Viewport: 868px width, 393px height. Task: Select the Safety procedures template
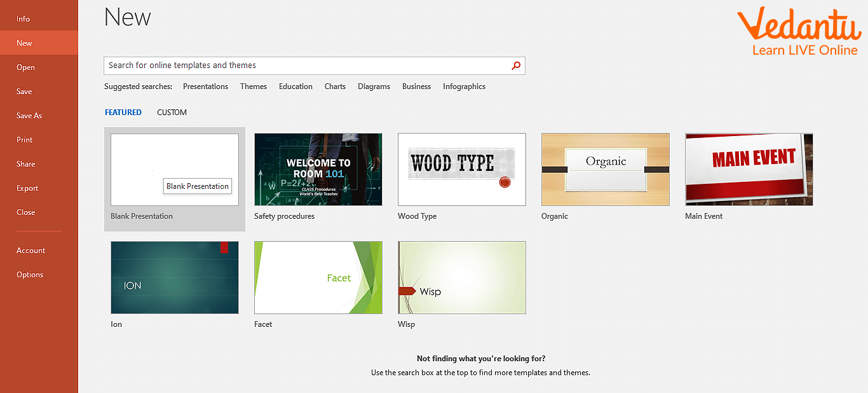318,169
